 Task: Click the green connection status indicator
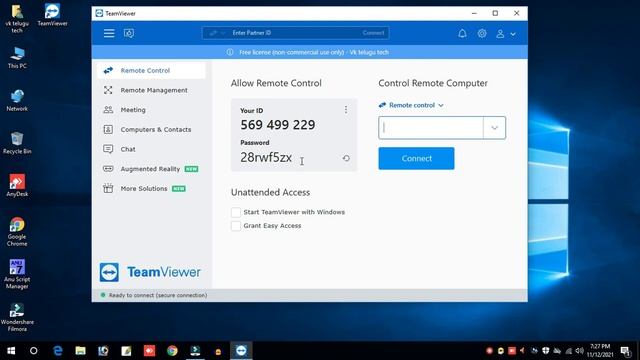pyautogui.click(x=103, y=295)
